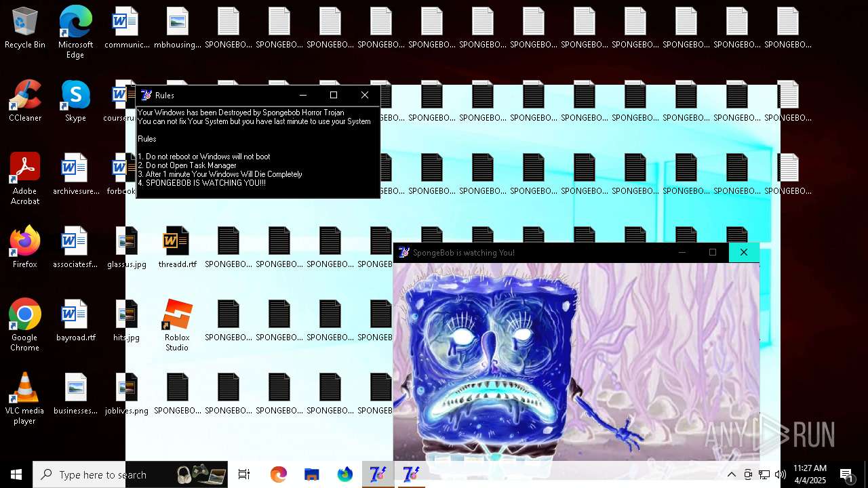This screenshot has height=488, width=868.
Task: Close the SpongeBob is watching You window
Action: coord(744,252)
